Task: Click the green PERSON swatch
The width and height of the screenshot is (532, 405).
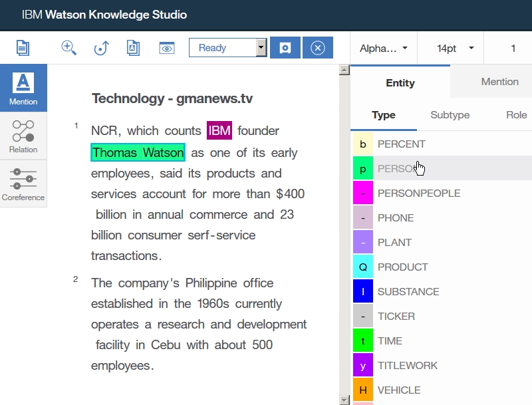Action: pos(363,168)
